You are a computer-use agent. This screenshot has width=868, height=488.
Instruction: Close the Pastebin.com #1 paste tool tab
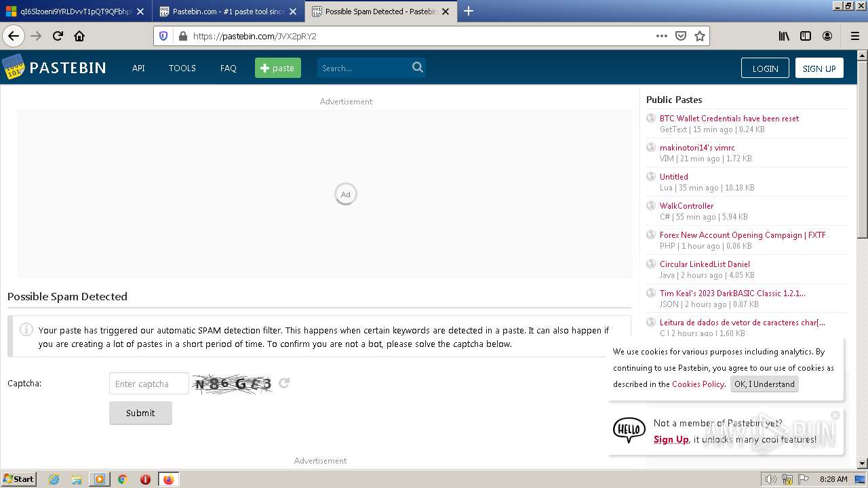293,12
